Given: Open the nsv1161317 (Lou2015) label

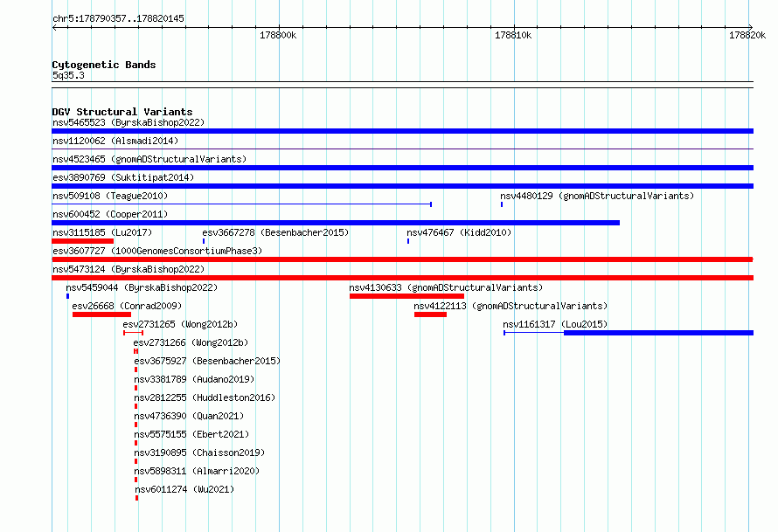Looking at the screenshot, I should 555,324.
